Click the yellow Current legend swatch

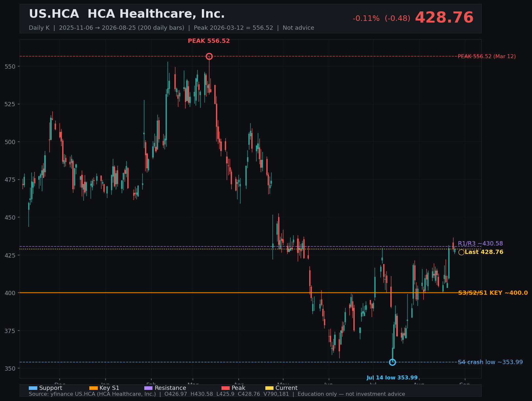point(269,388)
